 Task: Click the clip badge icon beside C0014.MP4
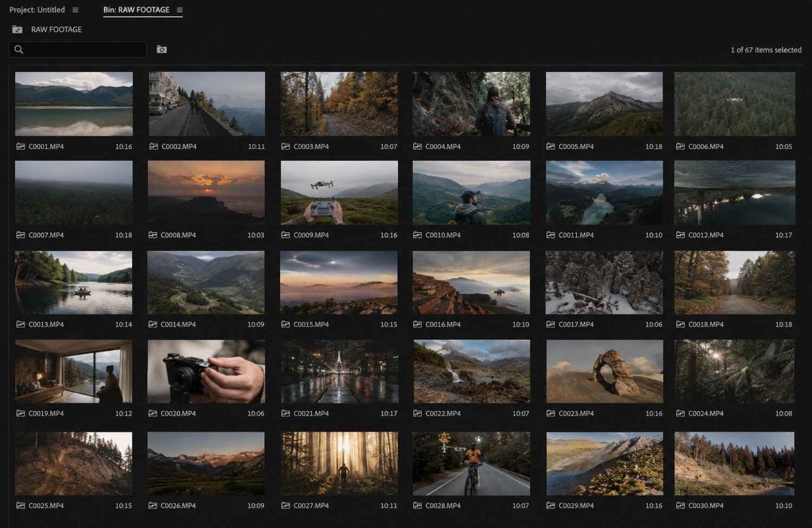point(153,325)
